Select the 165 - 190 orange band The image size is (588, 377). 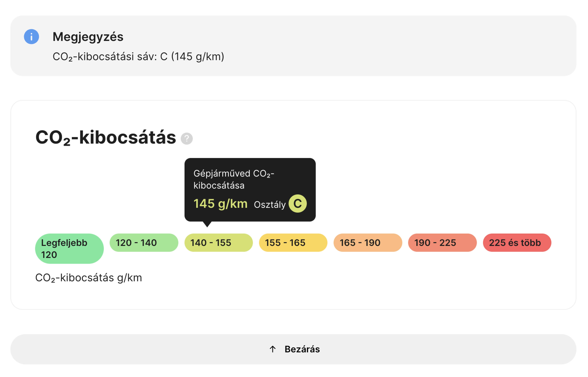click(x=368, y=243)
